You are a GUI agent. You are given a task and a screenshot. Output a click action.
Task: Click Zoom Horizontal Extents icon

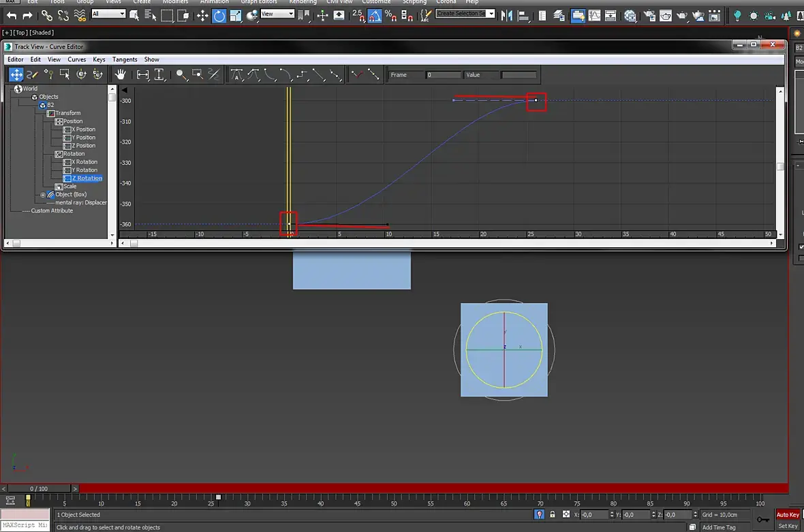(x=142, y=75)
